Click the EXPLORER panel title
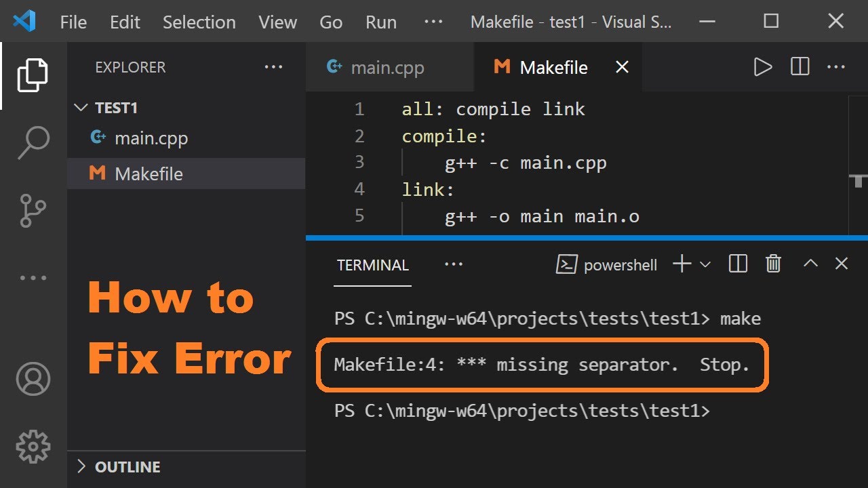Image resolution: width=868 pixels, height=488 pixels. coord(130,67)
